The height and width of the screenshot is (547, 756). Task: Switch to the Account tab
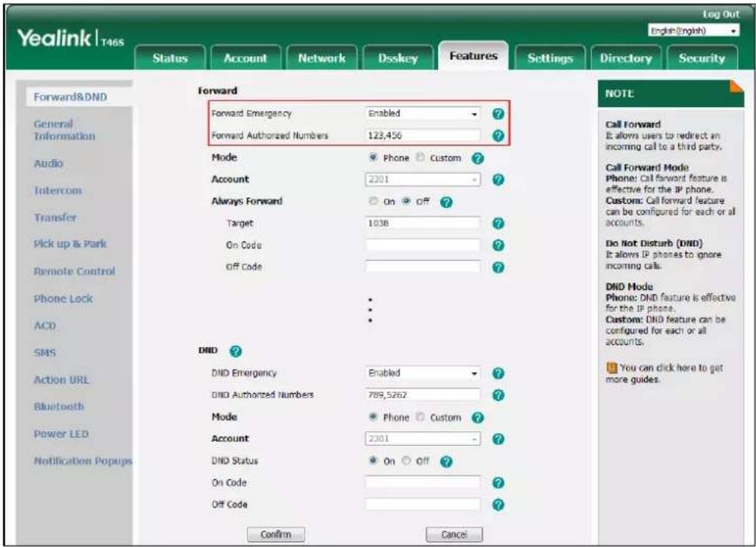(245, 58)
